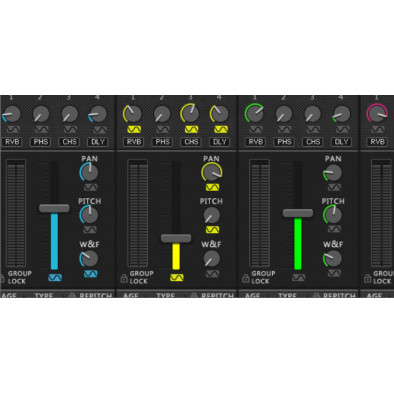
Task: Click modulation icon below green channel PITCH knob
Action: pos(334,229)
